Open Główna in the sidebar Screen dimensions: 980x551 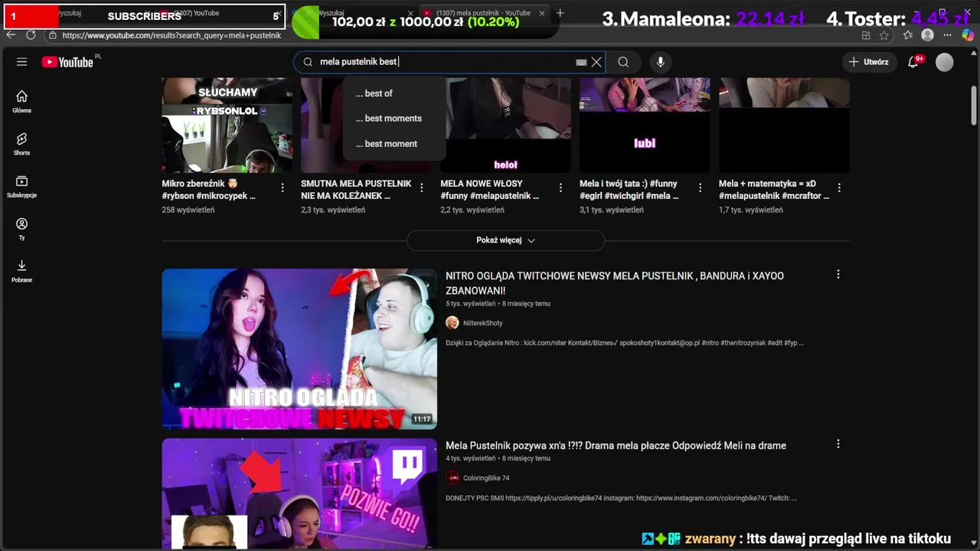click(21, 101)
